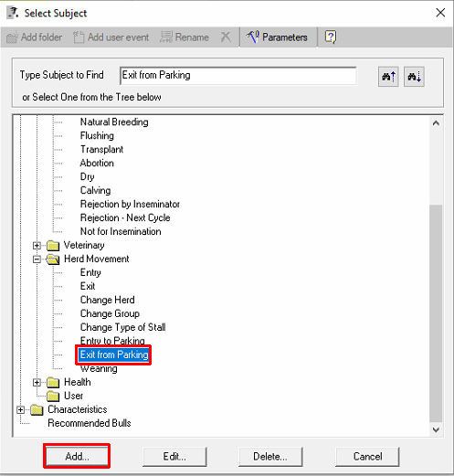Screen dimensions: 454x476
Task: Click the Rename toolbar item
Action: point(185,37)
